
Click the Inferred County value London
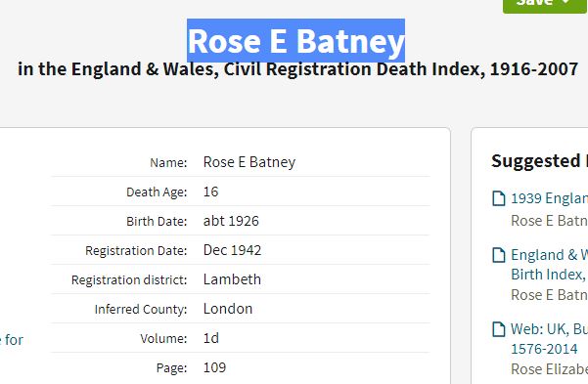228,309
